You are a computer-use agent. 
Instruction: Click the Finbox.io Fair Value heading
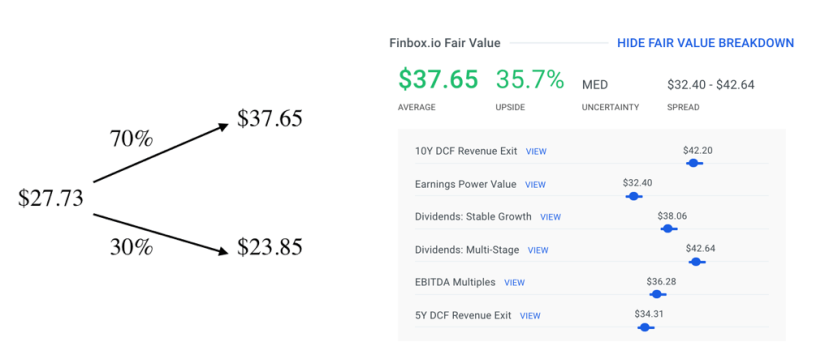tap(445, 43)
